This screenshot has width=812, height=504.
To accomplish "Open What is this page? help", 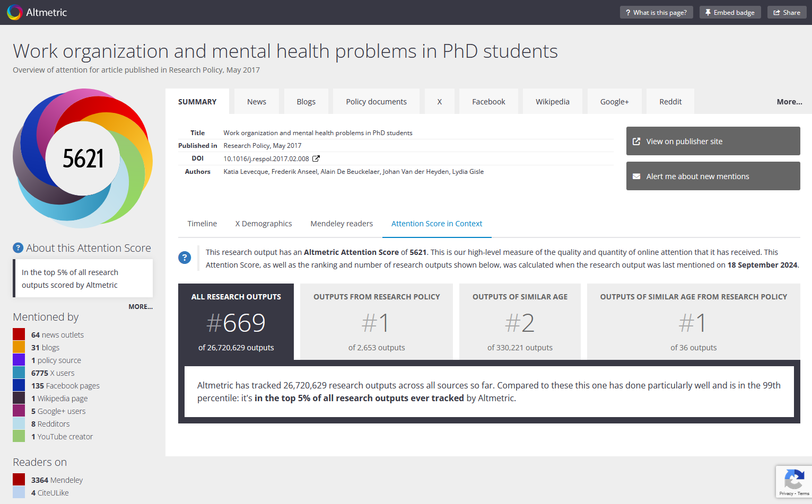I will click(x=656, y=12).
